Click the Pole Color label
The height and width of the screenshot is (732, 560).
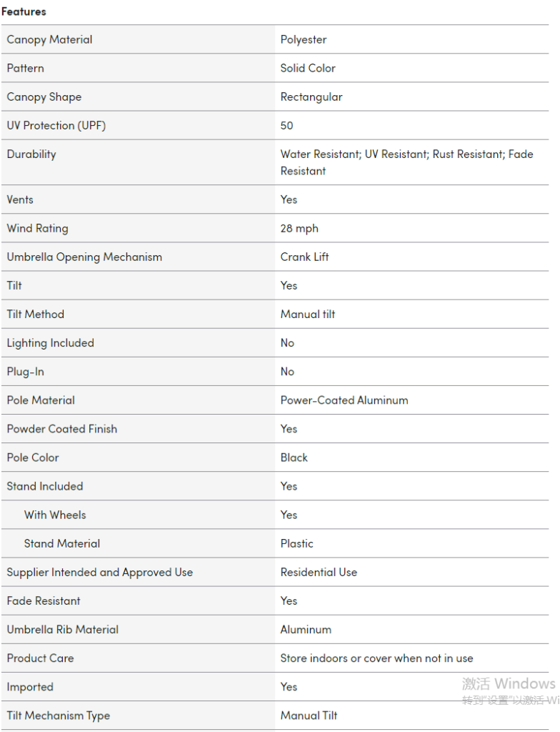click(33, 457)
